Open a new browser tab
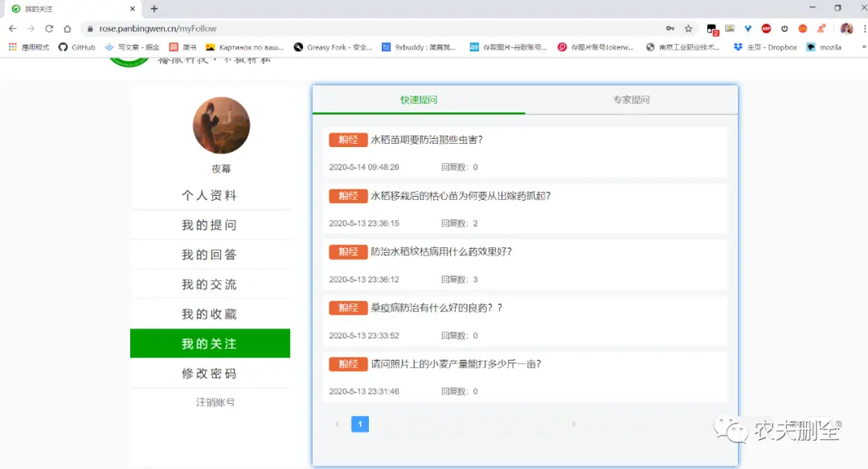The width and height of the screenshot is (868, 469). click(154, 9)
